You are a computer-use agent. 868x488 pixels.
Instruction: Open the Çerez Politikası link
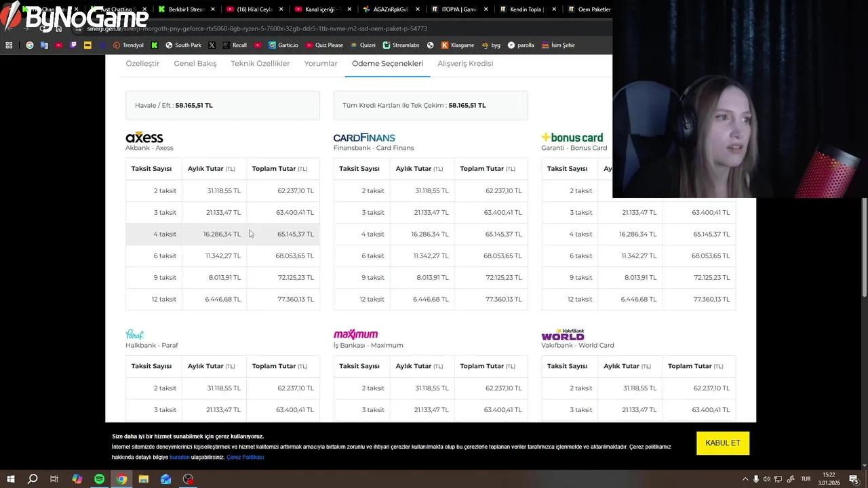(x=245, y=457)
